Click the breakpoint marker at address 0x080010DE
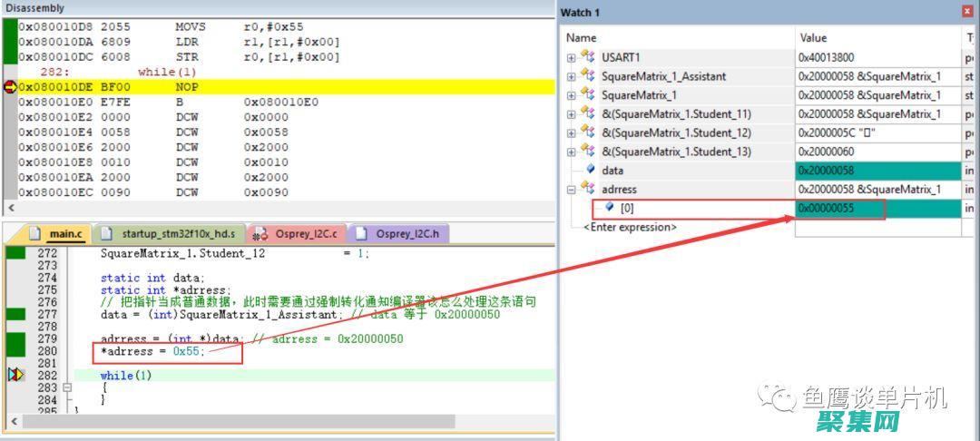980x441 pixels. click(x=10, y=87)
